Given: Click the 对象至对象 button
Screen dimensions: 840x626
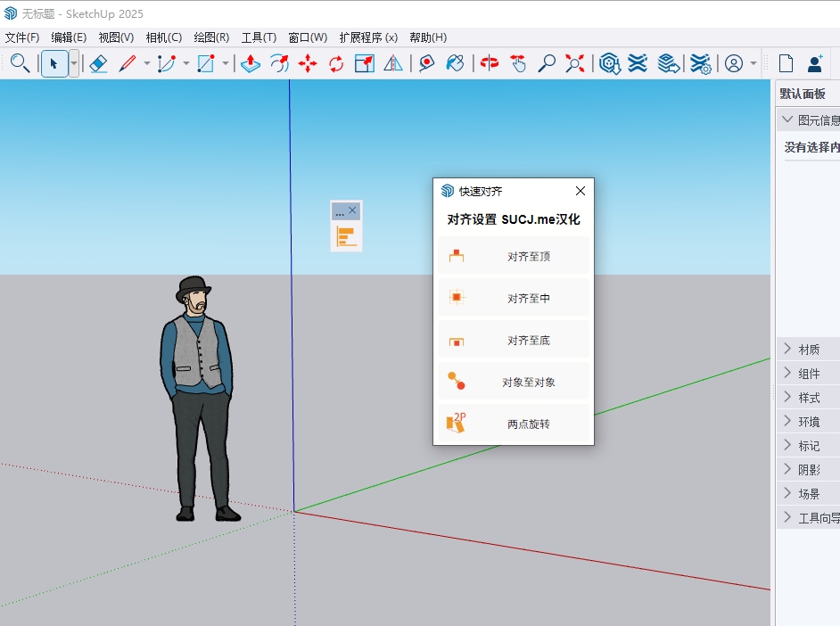Looking at the screenshot, I should click(514, 382).
